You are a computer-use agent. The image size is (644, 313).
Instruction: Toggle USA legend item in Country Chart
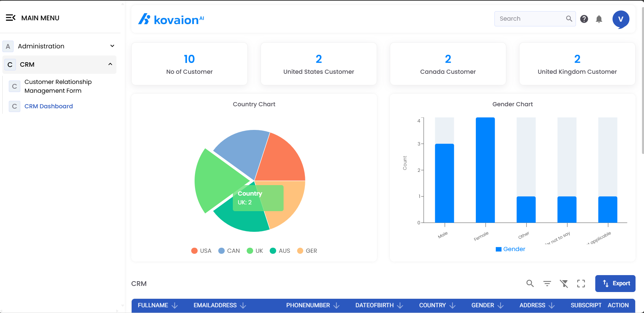tap(201, 251)
